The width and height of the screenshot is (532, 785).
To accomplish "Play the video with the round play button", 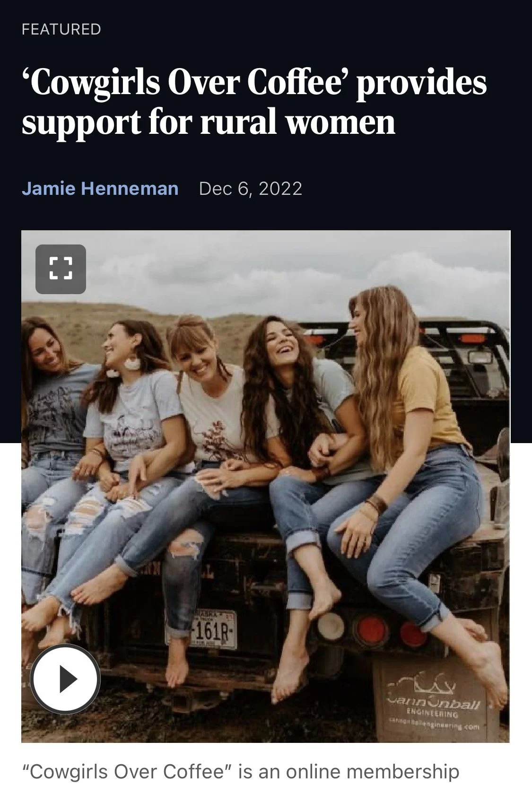I will point(65,679).
